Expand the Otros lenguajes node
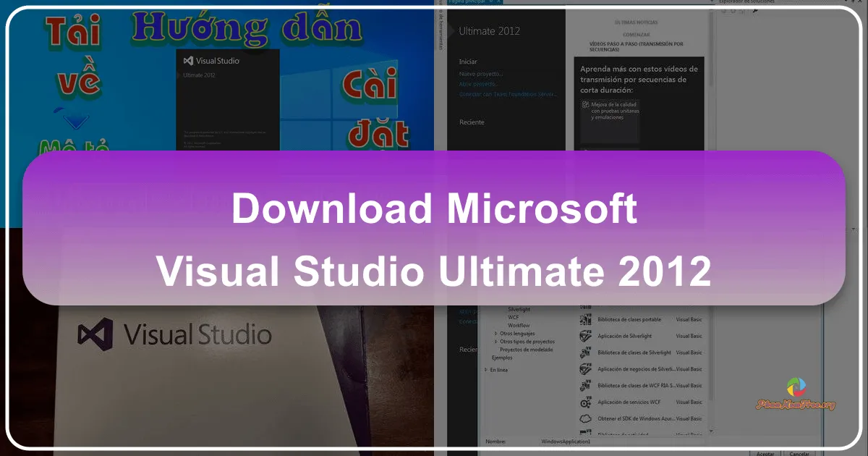 (x=495, y=334)
